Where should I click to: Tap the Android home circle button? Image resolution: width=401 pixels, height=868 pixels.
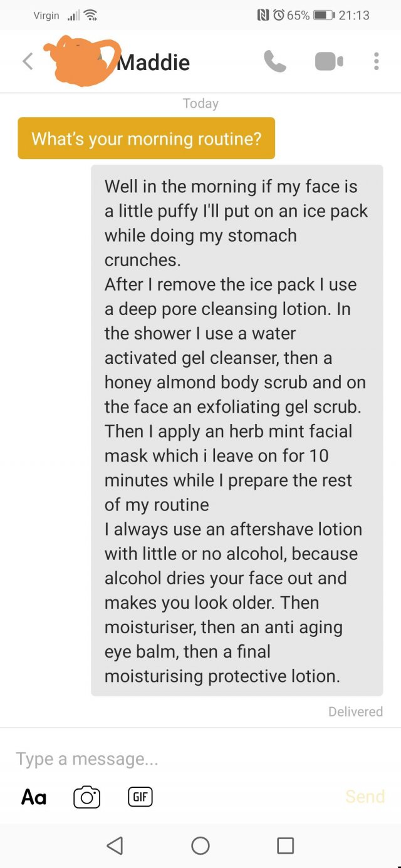tap(200, 845)
